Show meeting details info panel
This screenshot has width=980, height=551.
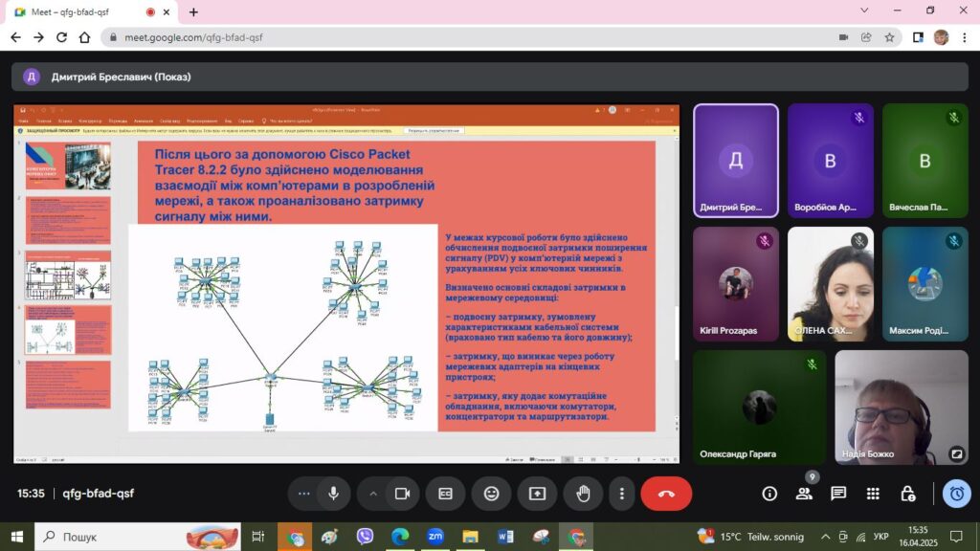pos(769,494)
